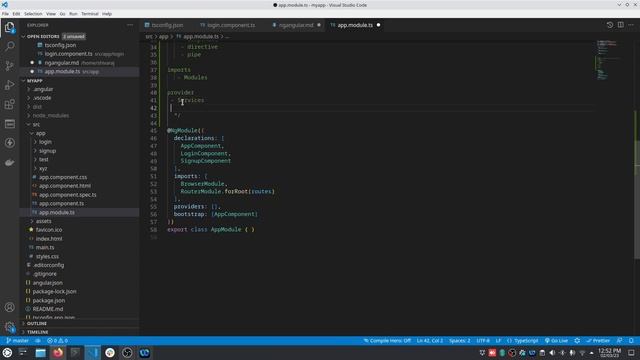This screenshot has width=640, height=360.
Task: Expand the .angular folder
Action: [80, 89]
